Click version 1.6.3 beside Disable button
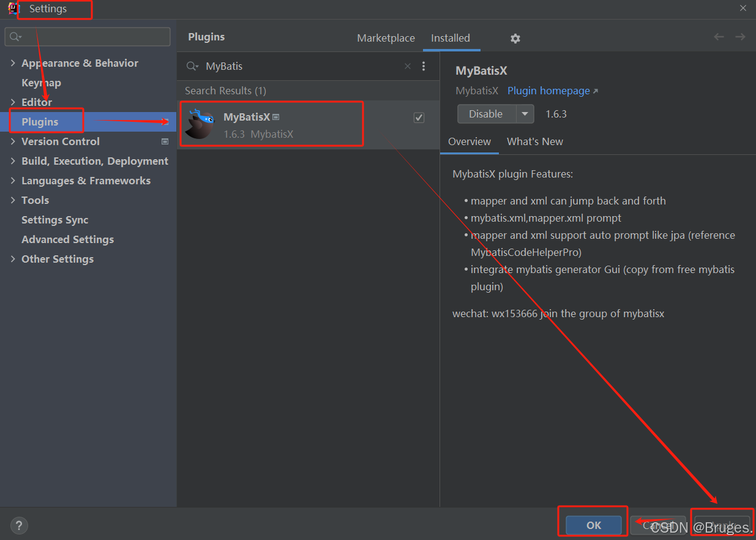Viewport: 756px width, 540px height. click(556, 114)
